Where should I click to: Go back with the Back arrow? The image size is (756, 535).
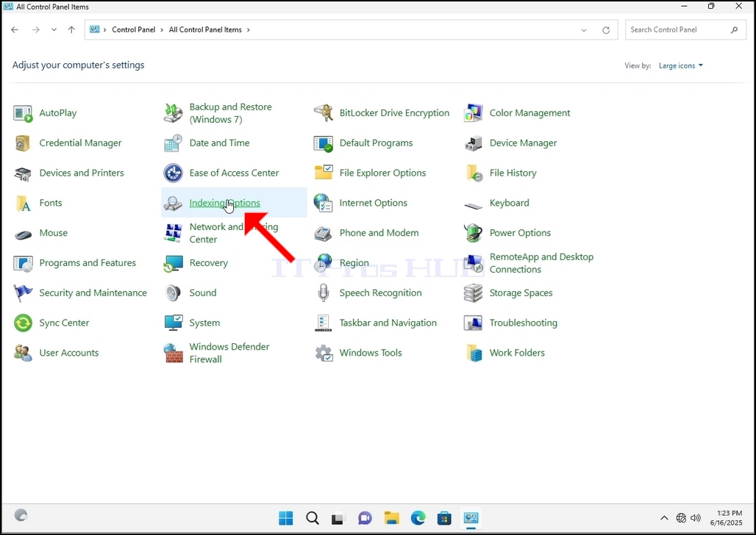tap(15, 30)
